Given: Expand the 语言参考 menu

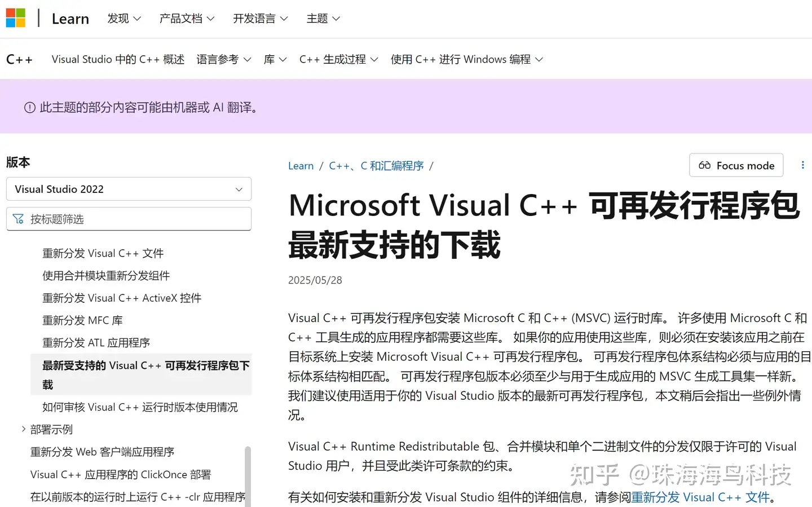Looking at the screenshot, I should [224, 59].
